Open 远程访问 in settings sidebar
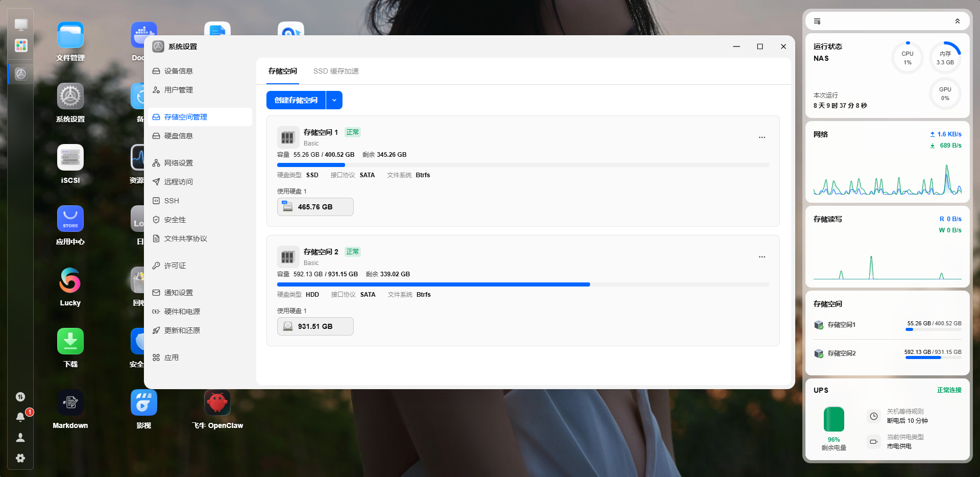Screen dimensions: 980x477 (200, 182)
